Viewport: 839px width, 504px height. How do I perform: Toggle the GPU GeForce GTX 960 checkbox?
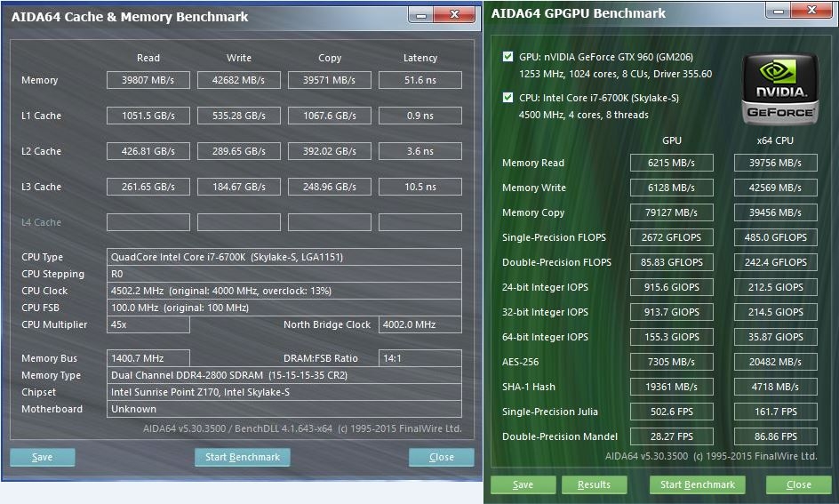(507, 56)
